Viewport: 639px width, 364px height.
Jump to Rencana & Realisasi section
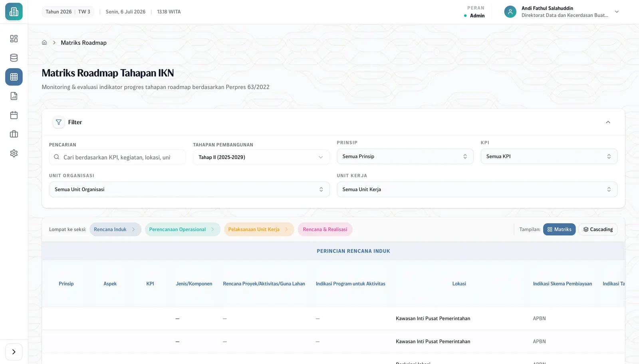(x=325, y=229)
